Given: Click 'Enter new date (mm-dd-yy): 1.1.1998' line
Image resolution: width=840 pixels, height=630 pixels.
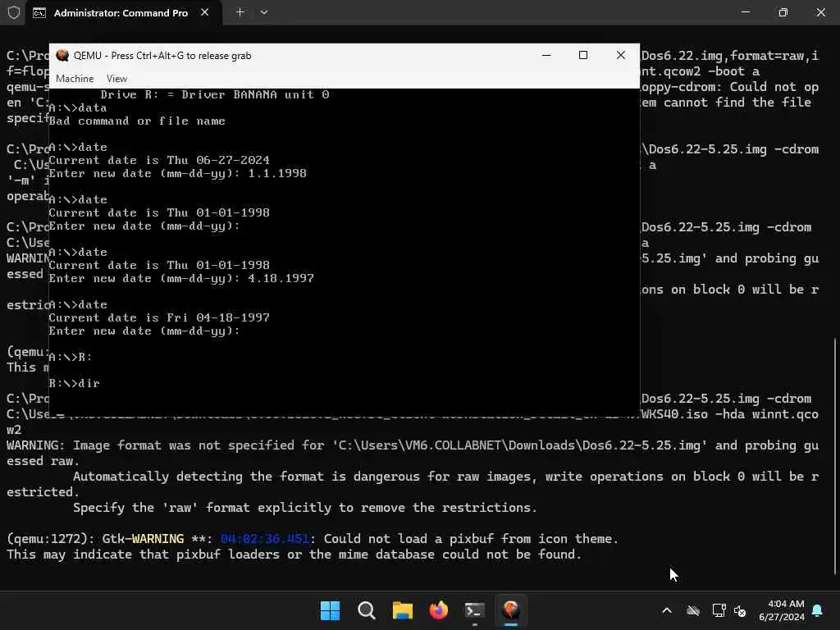Looking at the screenshot, I should (x=178, y=174).
